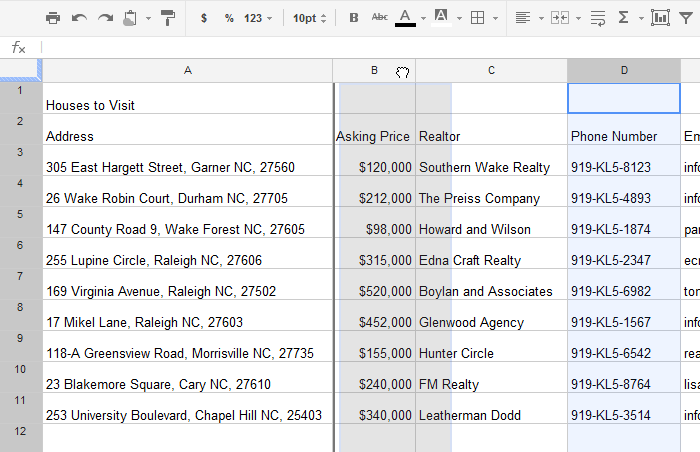Select column B header

pos(374,71)
